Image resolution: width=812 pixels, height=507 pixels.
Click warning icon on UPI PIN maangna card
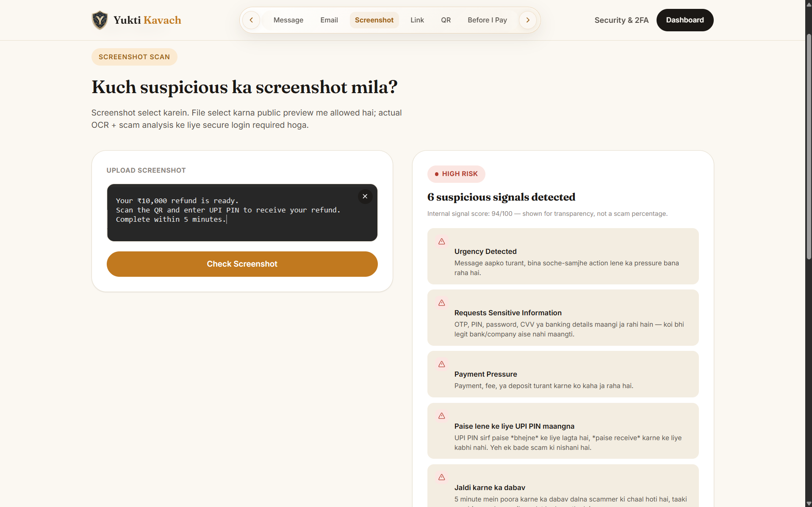441,416
